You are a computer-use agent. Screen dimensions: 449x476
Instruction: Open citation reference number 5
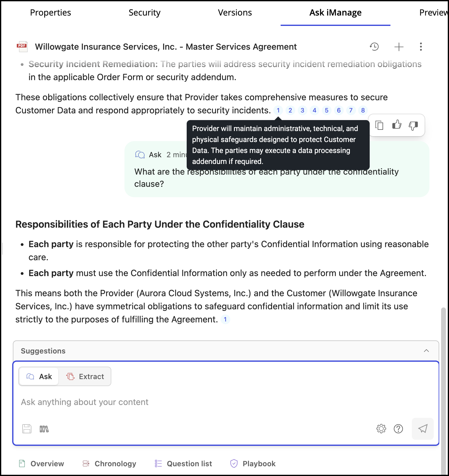(327, 110)
